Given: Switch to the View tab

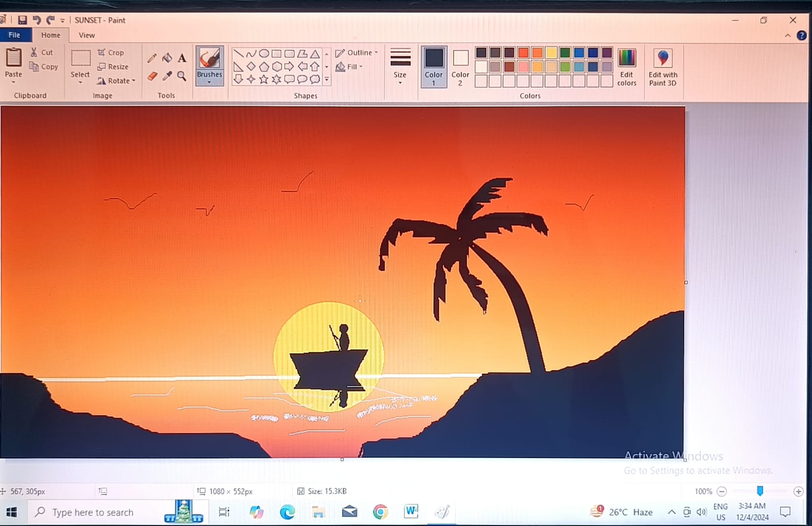Looking at the screenshot, I should [87, 35].
